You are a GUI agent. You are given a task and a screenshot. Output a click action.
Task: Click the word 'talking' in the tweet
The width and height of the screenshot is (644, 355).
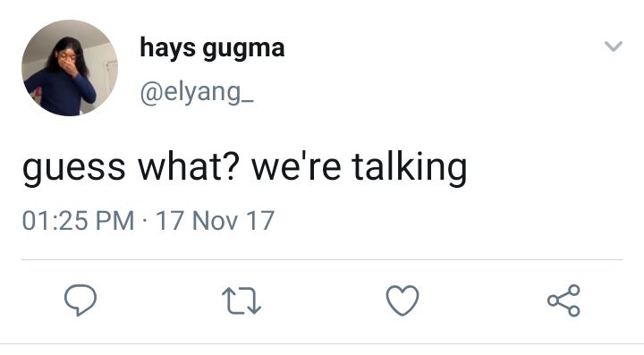410,167
